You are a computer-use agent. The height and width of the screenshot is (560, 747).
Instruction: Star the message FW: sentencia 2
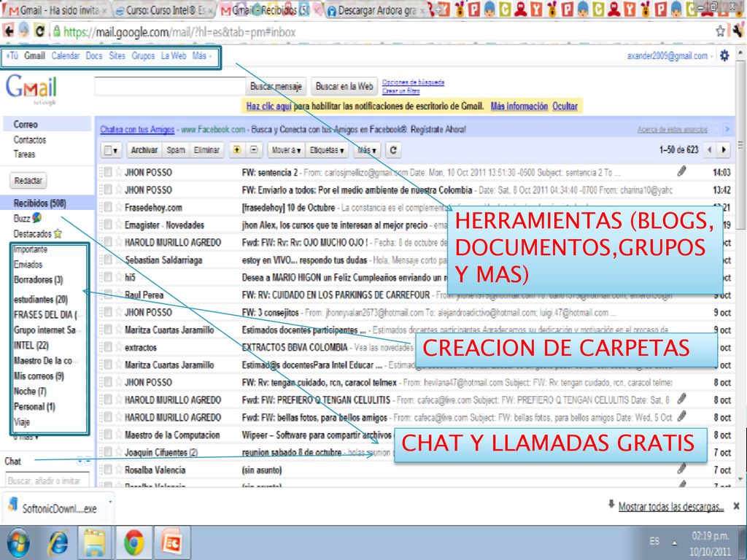pos(119,172)
